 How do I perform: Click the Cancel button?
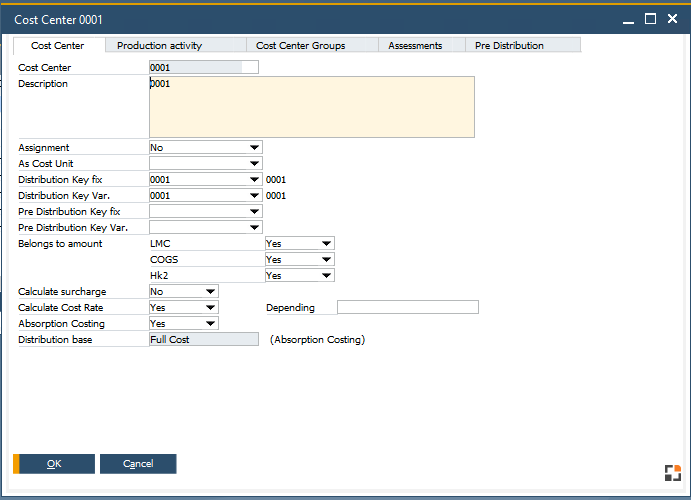coord(138,464)
